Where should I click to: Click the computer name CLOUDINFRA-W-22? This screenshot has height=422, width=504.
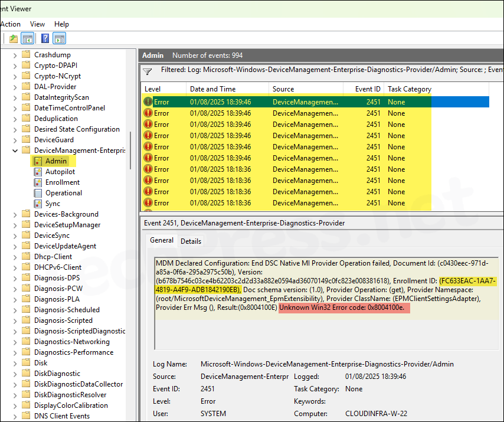(376, 414)
